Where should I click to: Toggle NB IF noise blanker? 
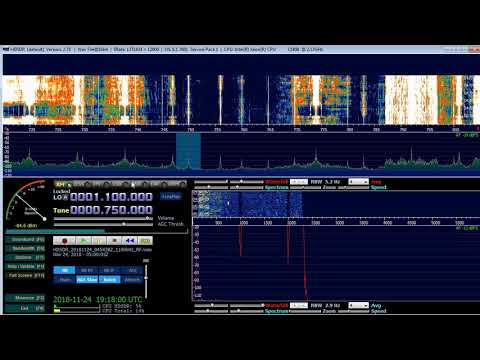(109, 270)
